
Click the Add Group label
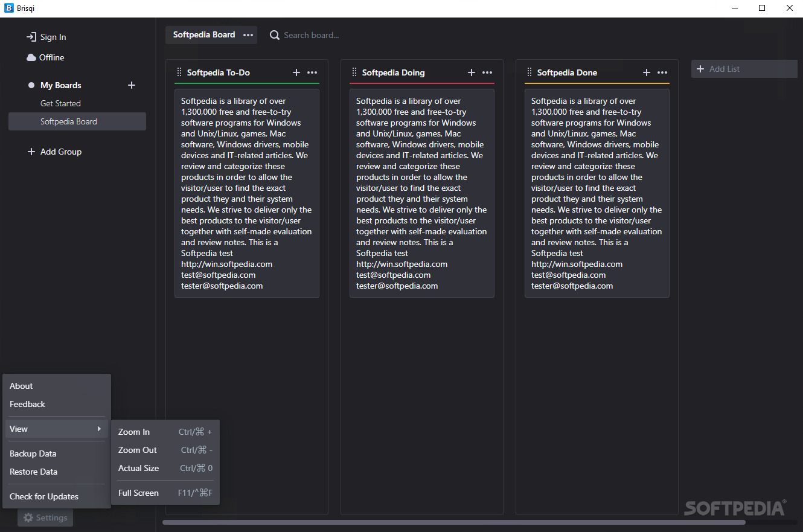pos(61,152)
